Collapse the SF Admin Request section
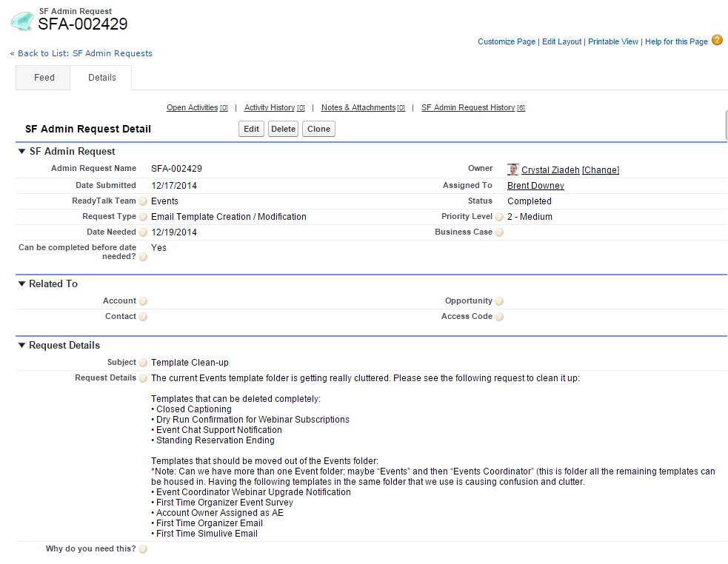The image size is (728, 564). click(x=21, y=152)
